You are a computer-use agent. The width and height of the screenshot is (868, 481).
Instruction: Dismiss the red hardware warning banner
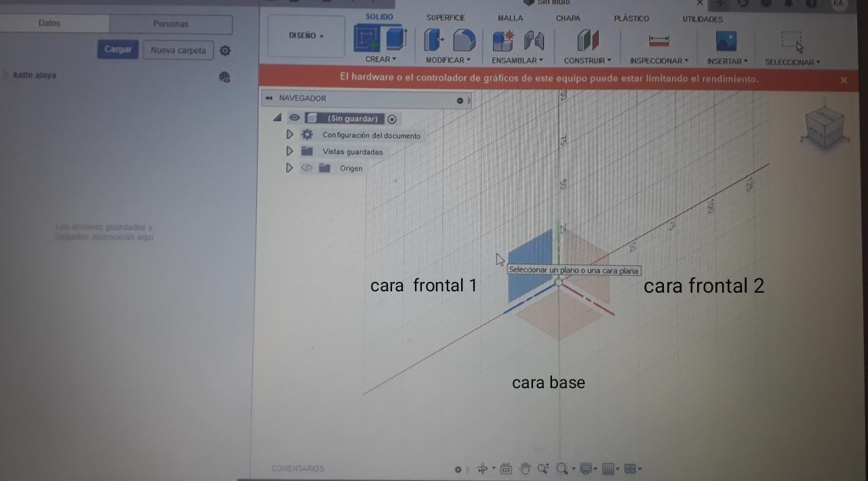coord(844,80)
